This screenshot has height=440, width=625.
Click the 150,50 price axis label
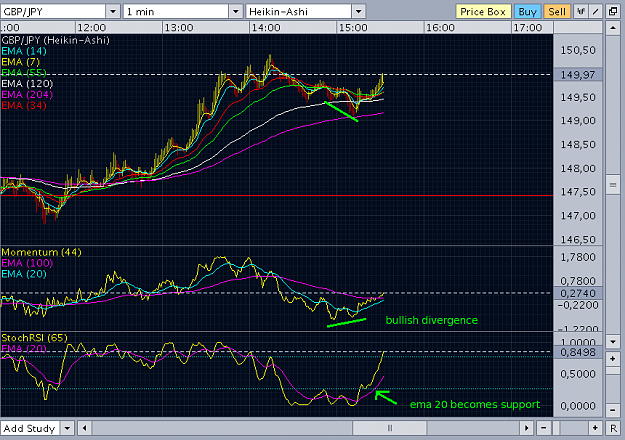pyautogui.click(x=578, y=51)
